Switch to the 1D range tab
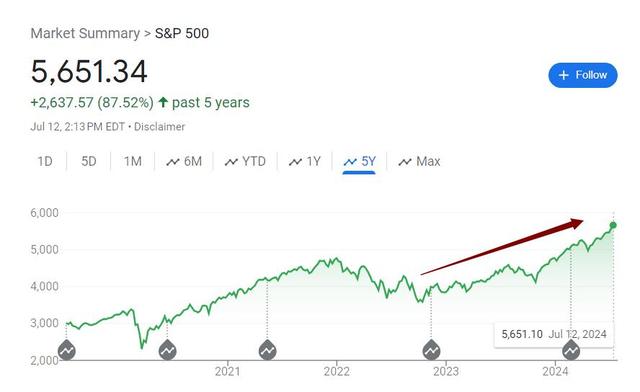The width and height of the screenshot is (640, 392). click(x=45, y=162)
